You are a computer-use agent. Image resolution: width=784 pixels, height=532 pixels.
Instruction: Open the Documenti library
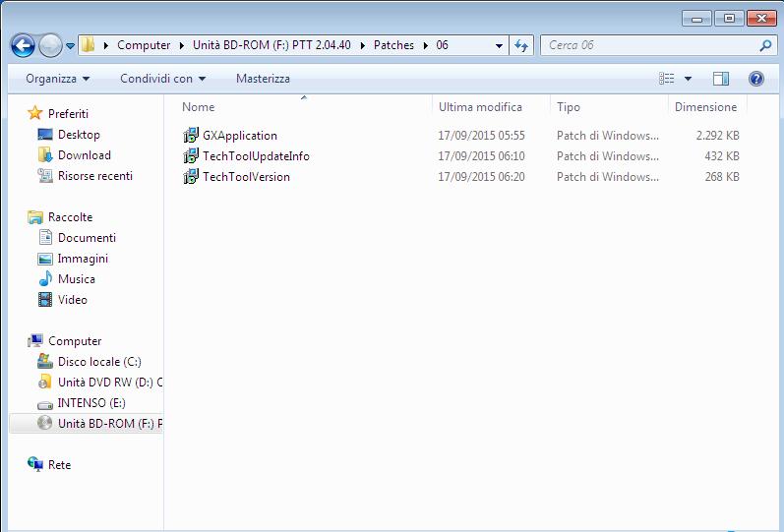pyautogui.click(x=87, y=238)
